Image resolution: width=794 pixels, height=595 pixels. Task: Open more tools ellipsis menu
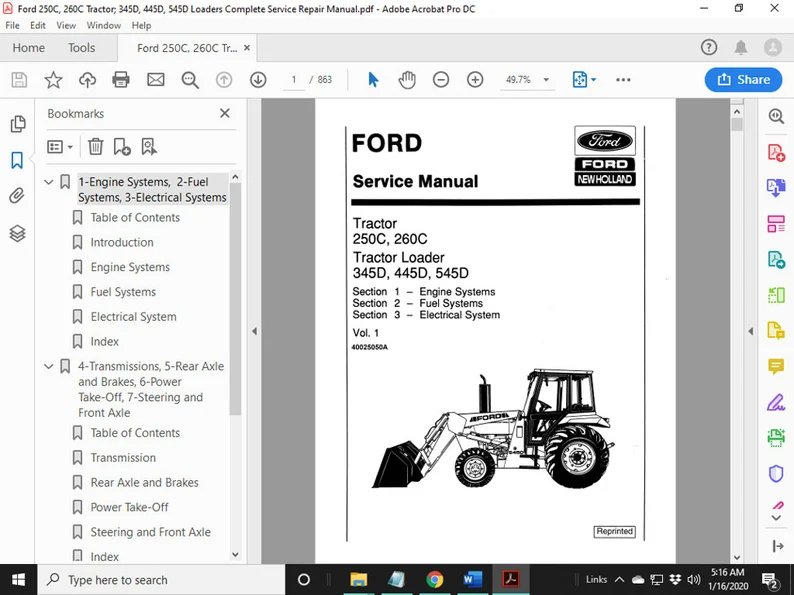tap(623, 80)
